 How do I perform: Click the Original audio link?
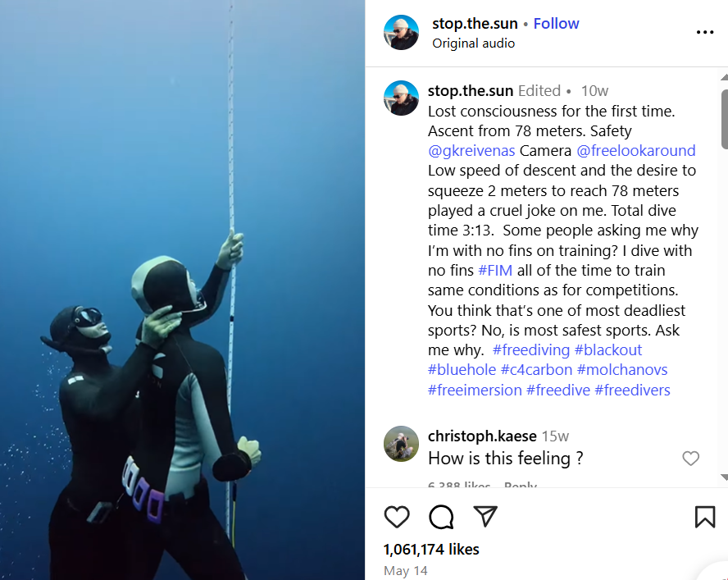pyautogui.click(x=474, y=43)
